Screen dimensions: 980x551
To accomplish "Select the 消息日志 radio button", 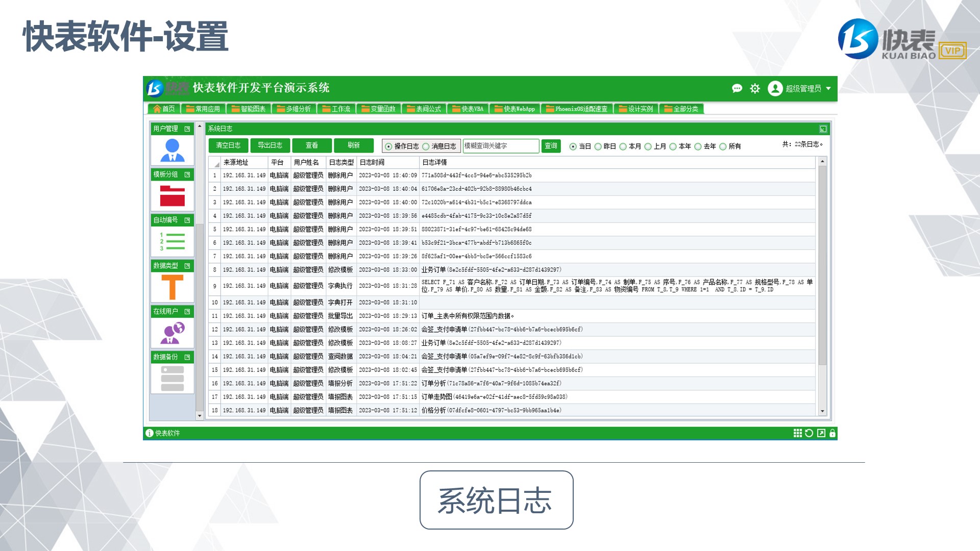I will (426, 146).
